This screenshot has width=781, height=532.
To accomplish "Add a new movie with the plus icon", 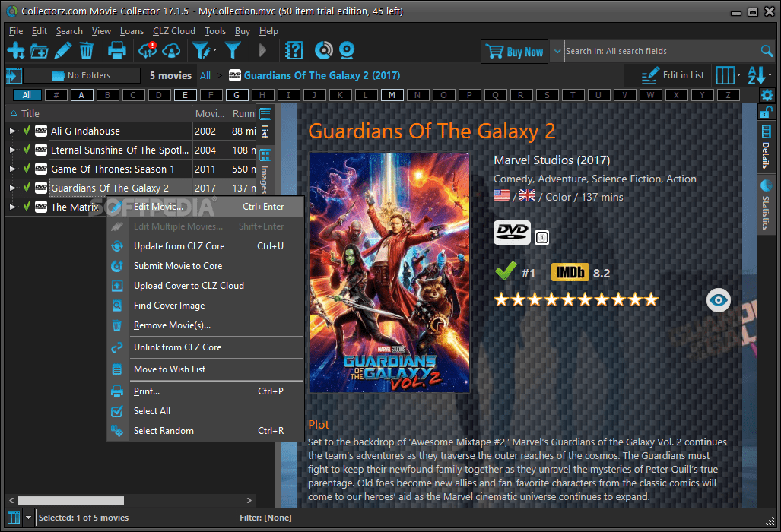I will 15,51.
